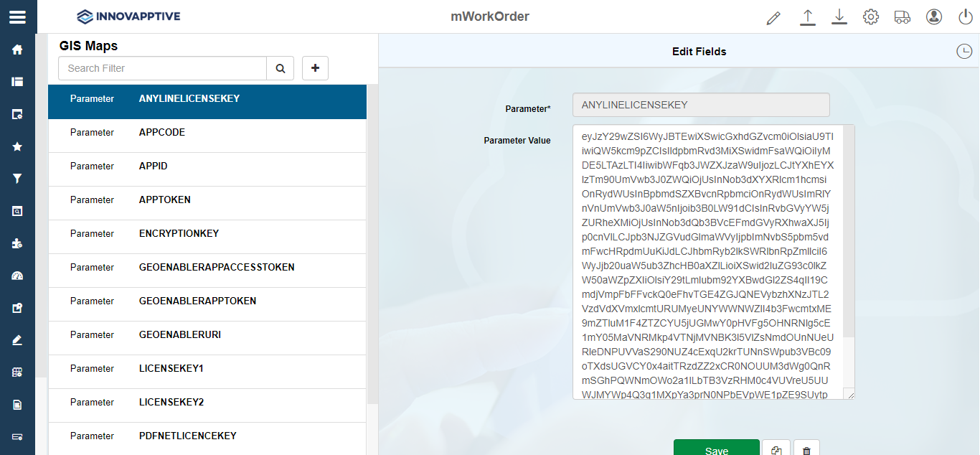Open settings gear icon
The width and height of the screenshot is (980, 455).
[871, 17]
